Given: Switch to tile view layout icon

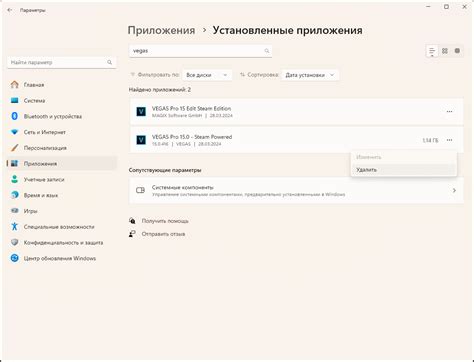Looking at the screenshot, I should (x=457, y=51).
